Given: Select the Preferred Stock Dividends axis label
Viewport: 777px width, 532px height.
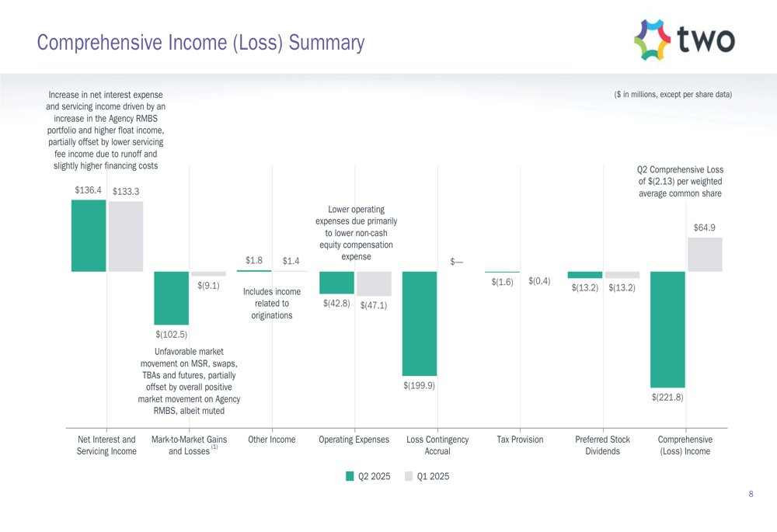Looking at the screenshot, I should tap(603, 445).
